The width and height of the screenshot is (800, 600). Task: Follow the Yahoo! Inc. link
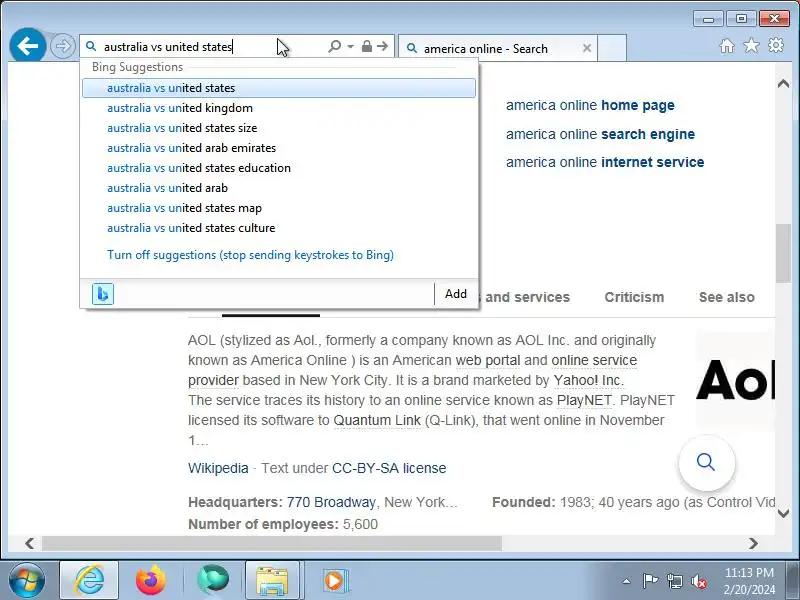click(x=589, y=380)
